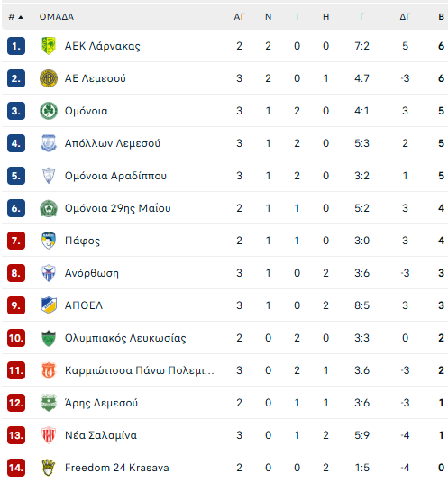448x483 pixels.
Task: Click the Νέα Σαλαμίνα red striped crest
Action: tap(49, 435)
